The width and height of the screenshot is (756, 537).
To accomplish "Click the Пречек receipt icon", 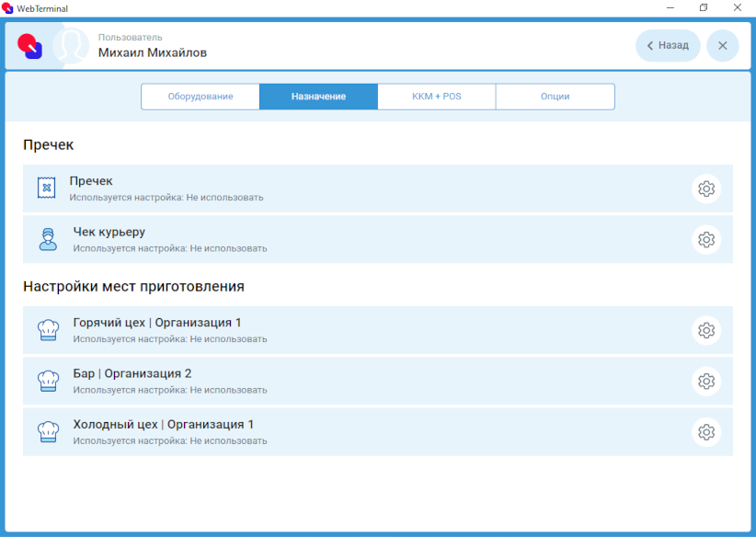I will pyautogui.click(x=46, y=188).
